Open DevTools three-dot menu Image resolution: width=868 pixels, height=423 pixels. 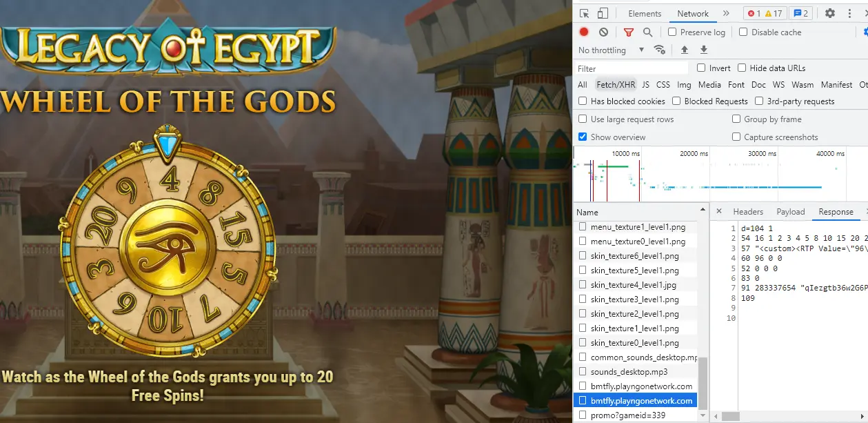tap(849, 14)
